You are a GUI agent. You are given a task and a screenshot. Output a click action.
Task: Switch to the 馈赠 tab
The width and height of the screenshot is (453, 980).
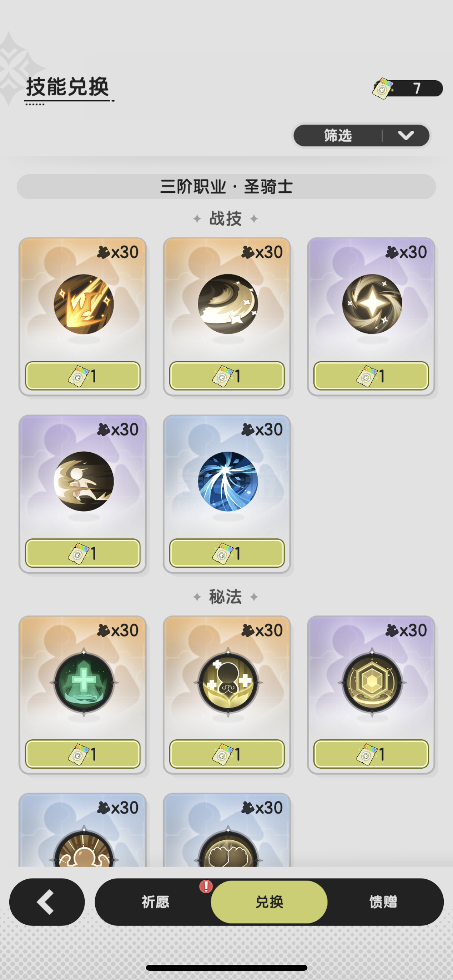(383, 902)
